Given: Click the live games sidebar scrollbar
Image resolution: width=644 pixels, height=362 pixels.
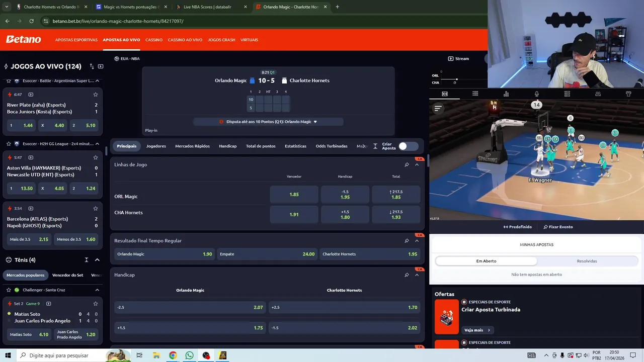Looking at the screenshot, I should coord(106,151).
